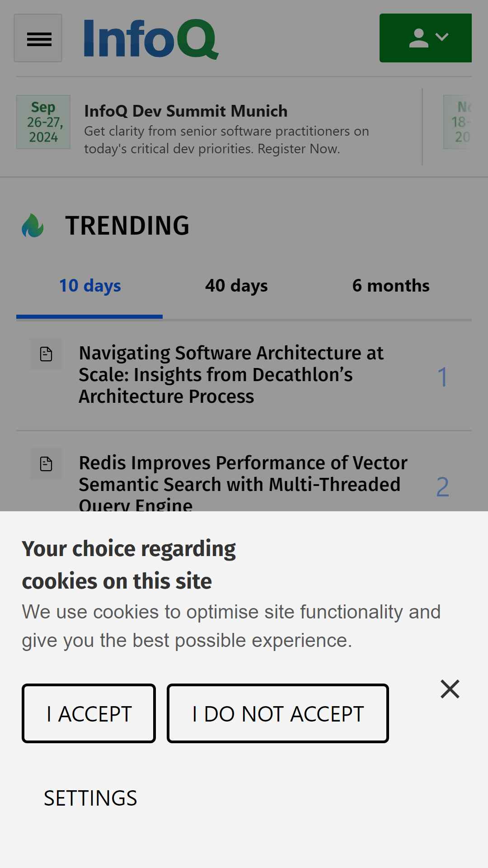Image resolution: width=488 pixels, height=868 pixels.
Task: Switch to the 10 days tab
Action: tap(89, 286)
